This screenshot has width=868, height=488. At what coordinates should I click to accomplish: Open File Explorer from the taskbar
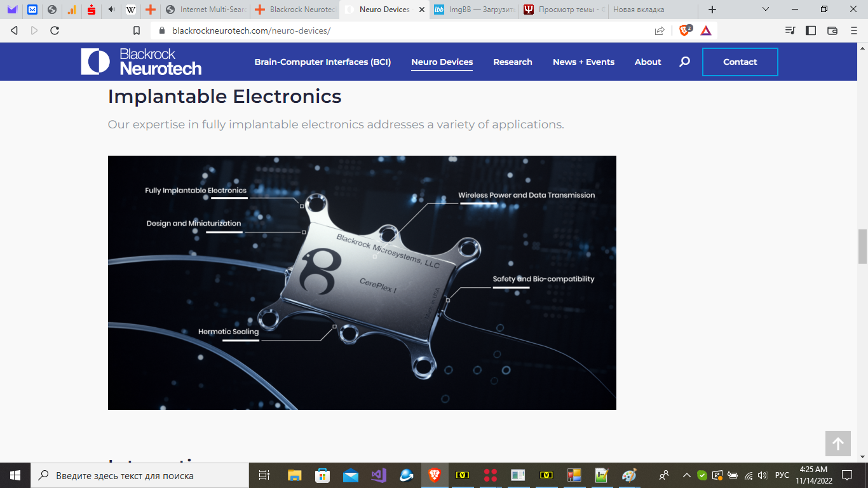[294, 475]
